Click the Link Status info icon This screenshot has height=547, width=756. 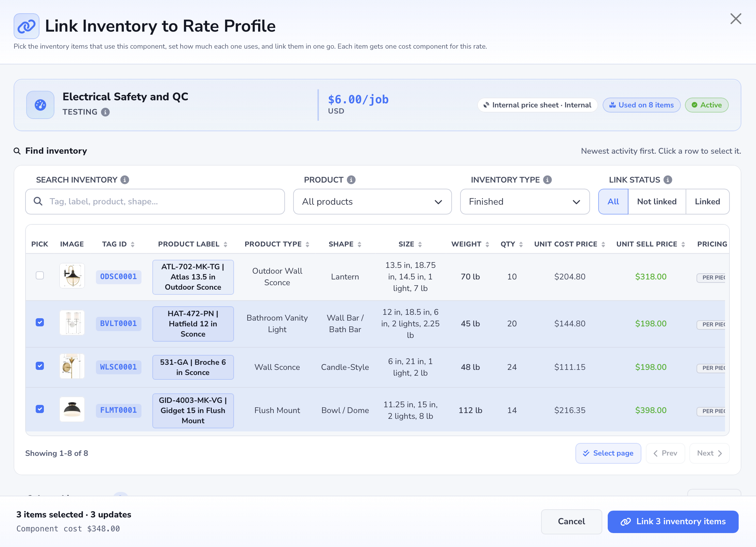[x=668, y=180]
